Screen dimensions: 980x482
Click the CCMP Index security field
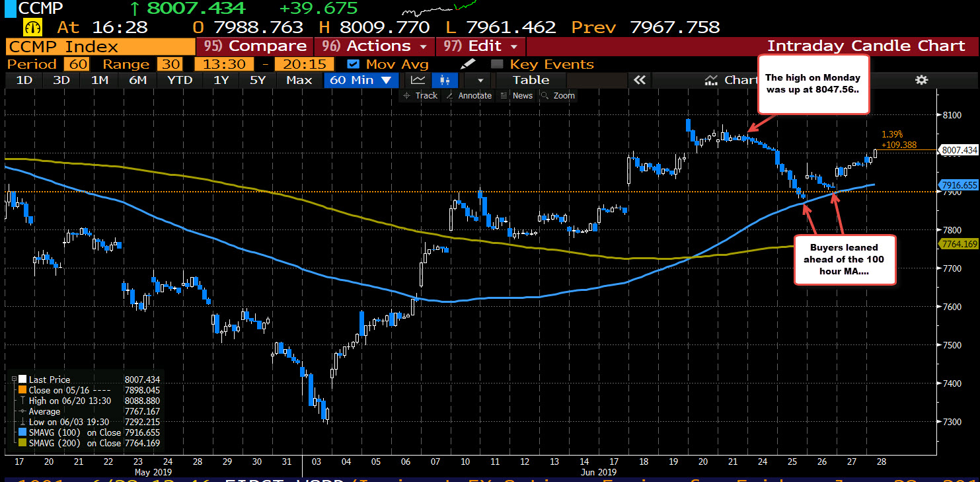click(99, 46)
